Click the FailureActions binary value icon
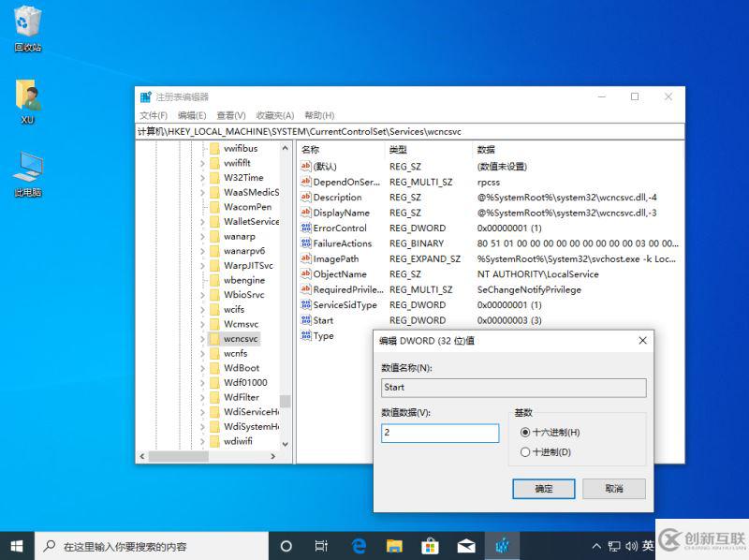749x560 pixels. pos(305,243)
